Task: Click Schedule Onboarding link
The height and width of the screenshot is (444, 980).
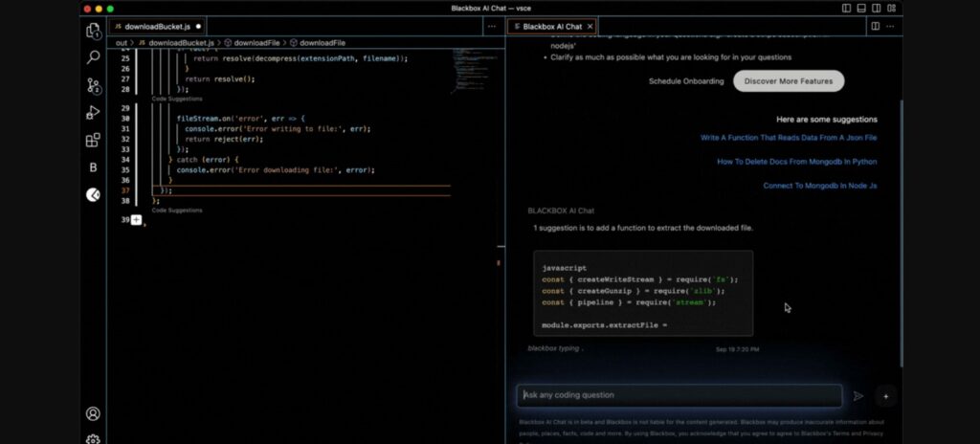Action: 685,81
